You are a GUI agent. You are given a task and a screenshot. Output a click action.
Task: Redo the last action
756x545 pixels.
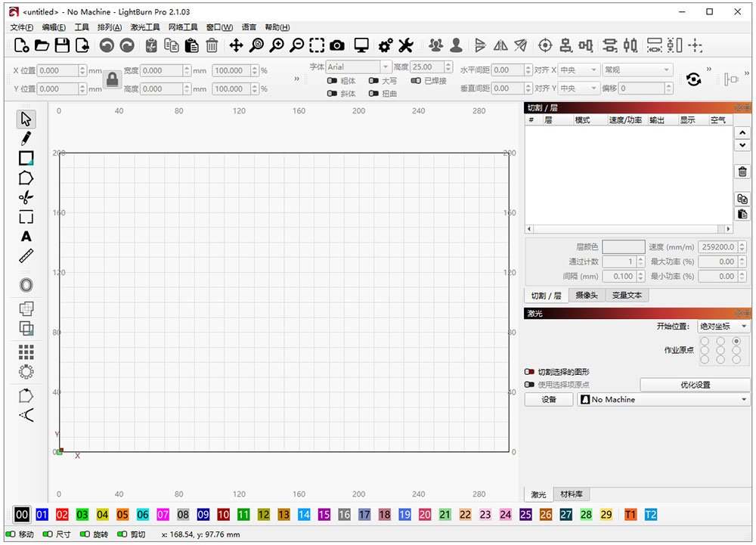(127, 45)
